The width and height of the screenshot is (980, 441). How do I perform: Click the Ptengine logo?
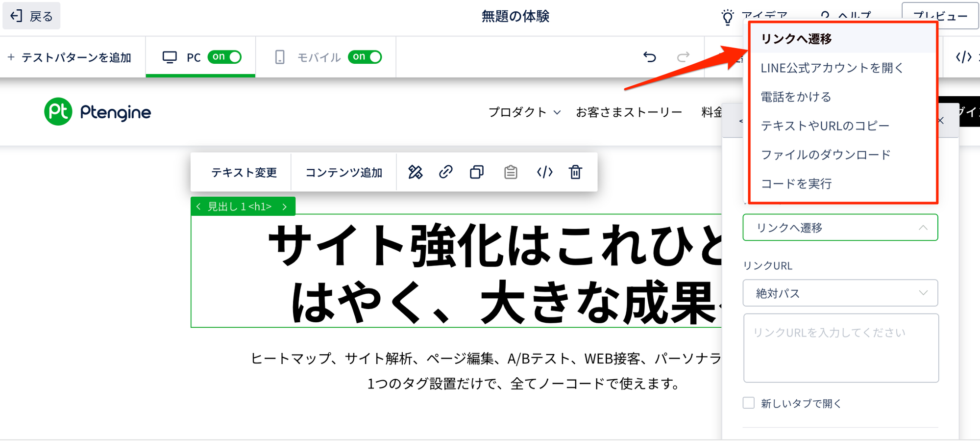tap(98, 112)
